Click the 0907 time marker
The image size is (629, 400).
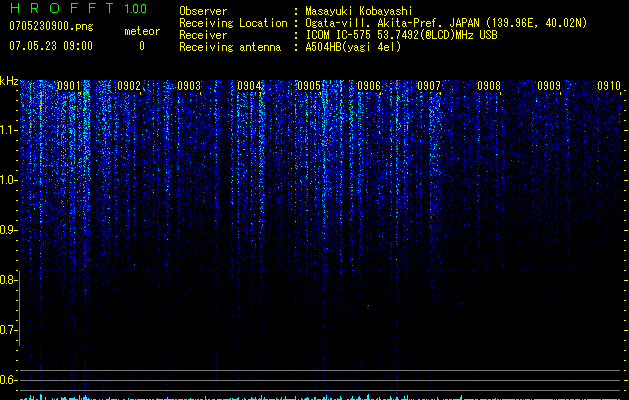[x=429, y=86]
